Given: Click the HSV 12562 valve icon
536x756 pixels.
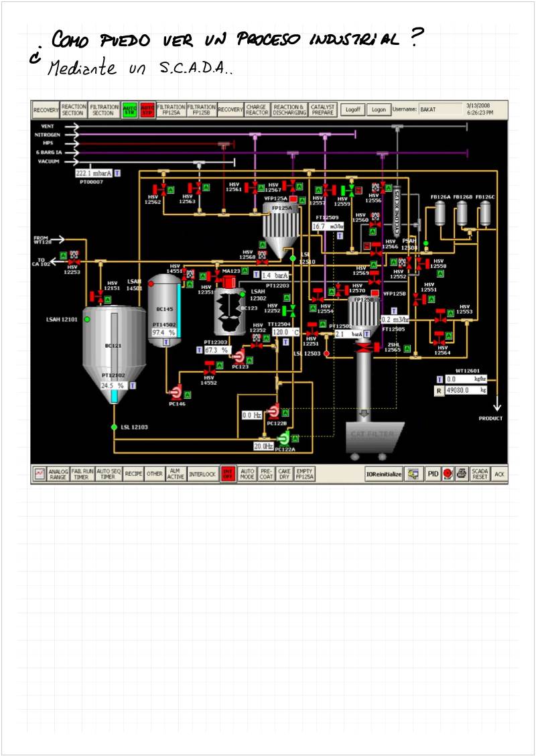Looking at the screenshot, I should click(159, 189).
